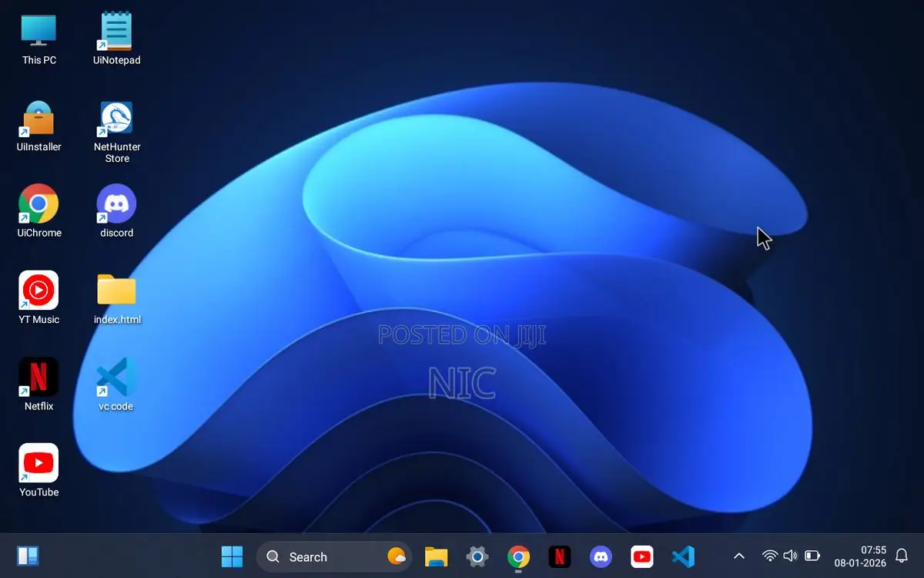The width and height of the screenshot is (924, 578).
Task: Click the weather icon in search box
Action: [397, 556]
